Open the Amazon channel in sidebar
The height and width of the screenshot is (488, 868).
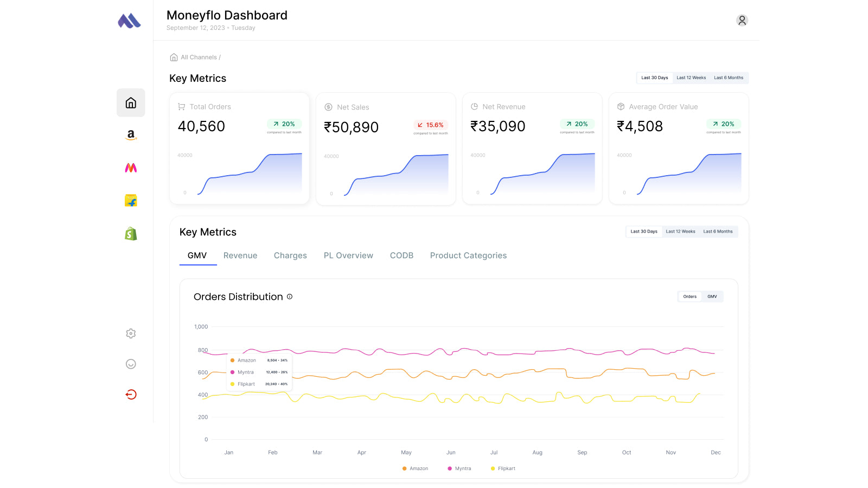(131, 135)
